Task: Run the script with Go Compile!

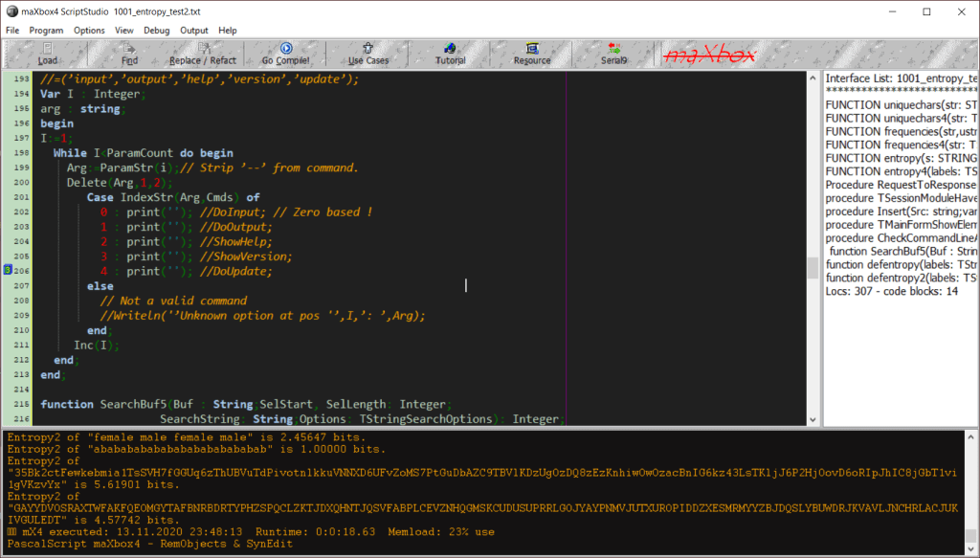Action: click(285, 54)
